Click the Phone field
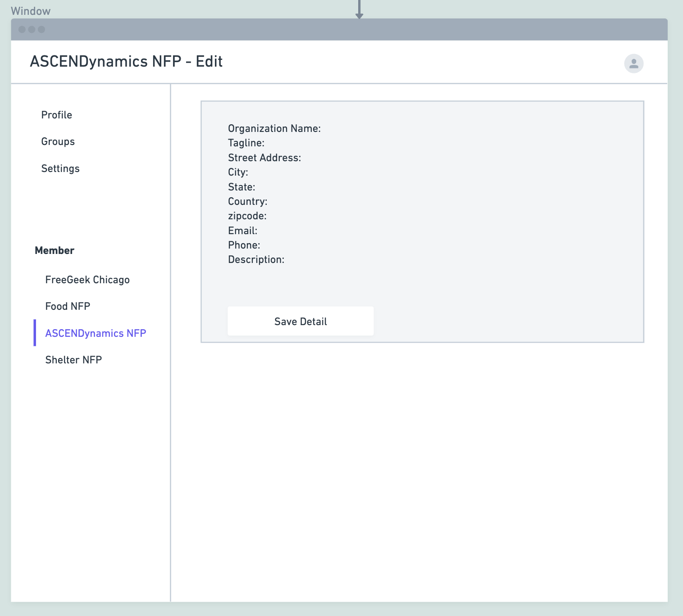This screenshot has height=616, width=683. tap(244, 245)
